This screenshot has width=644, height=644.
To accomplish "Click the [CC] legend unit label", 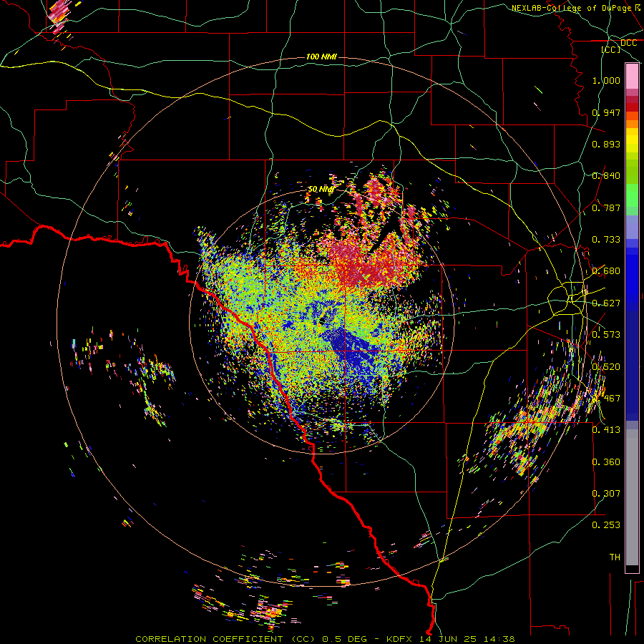I will pos(611,49).
